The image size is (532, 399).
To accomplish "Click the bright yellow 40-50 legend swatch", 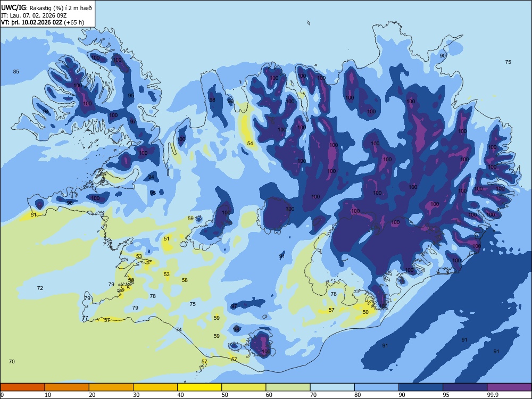I will point(199,387).
